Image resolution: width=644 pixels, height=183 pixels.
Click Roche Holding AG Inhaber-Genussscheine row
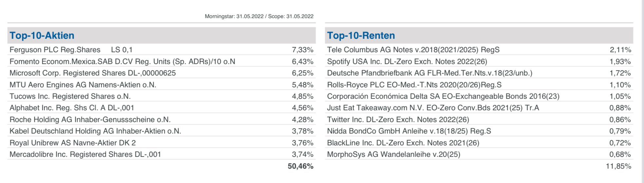pyautogui.click(x=90, y=120)
